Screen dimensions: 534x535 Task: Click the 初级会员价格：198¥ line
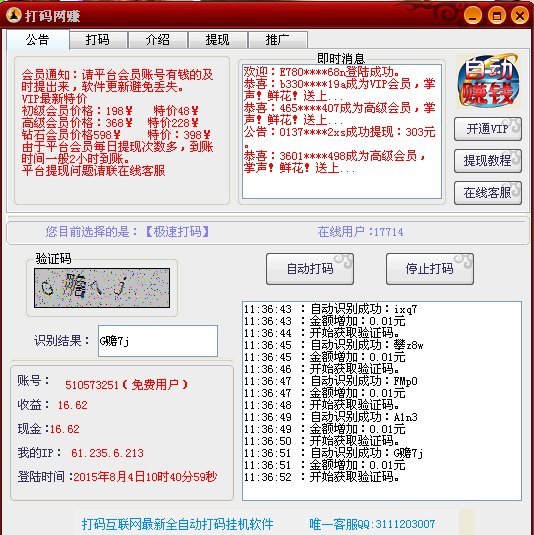pyautogui.click(x=77, y=111)
